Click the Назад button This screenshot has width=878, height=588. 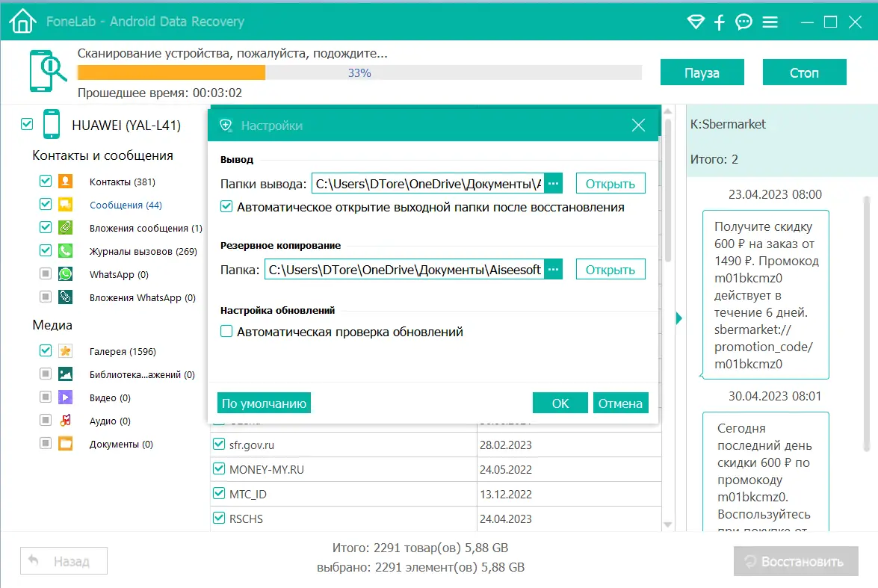pyautogui.click(x=64, y=561)
